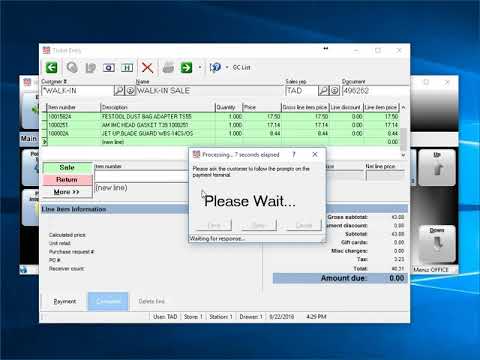This screenshot has width=480, height=360.
Task: Click the Document number field
Action: click(x=375, y=91)
